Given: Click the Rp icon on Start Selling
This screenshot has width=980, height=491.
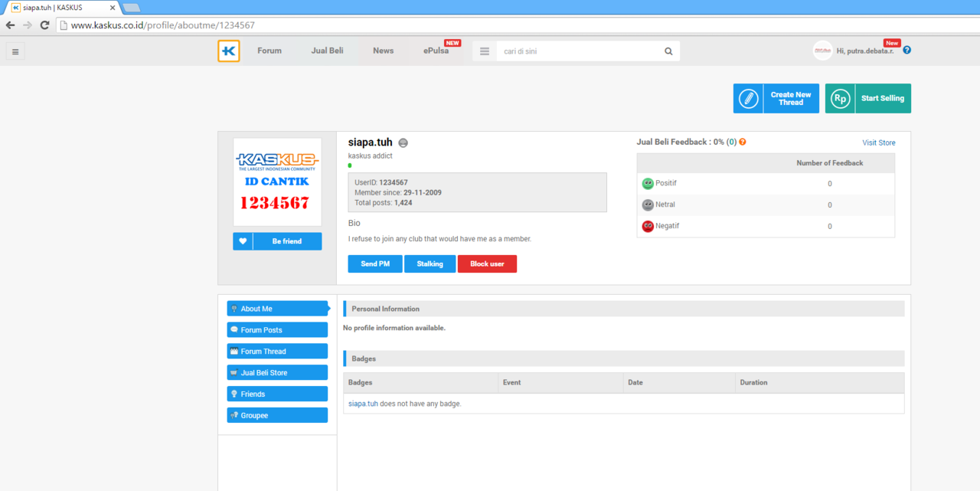Looking at the screenshot, I should [x=841, y=98].
